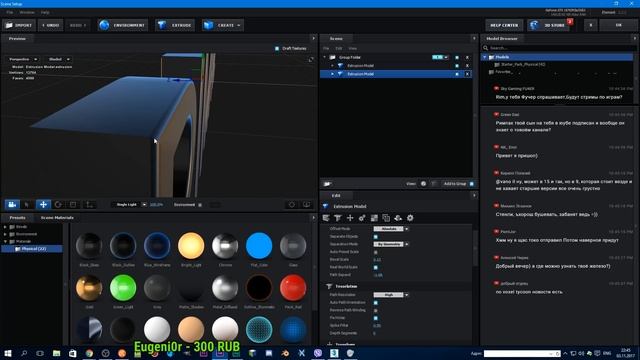Open the Extrude section icon in Edit panel

coord(338,218)
